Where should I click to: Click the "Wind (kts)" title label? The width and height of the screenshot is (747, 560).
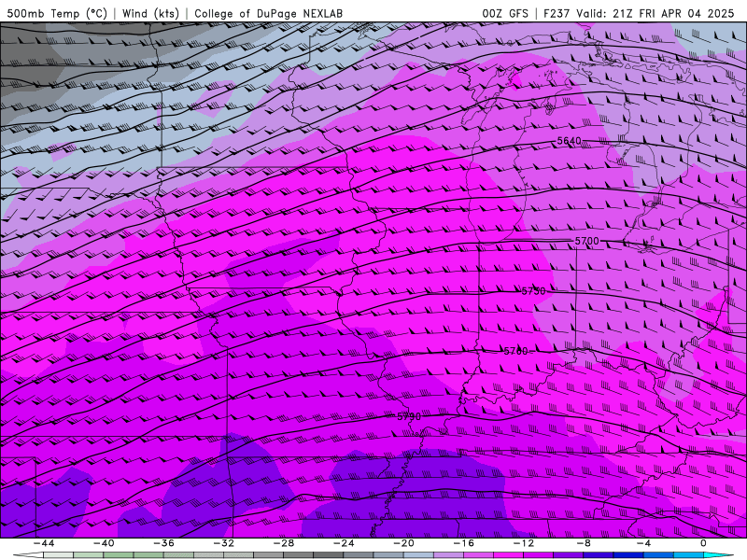tap(150, 13)
